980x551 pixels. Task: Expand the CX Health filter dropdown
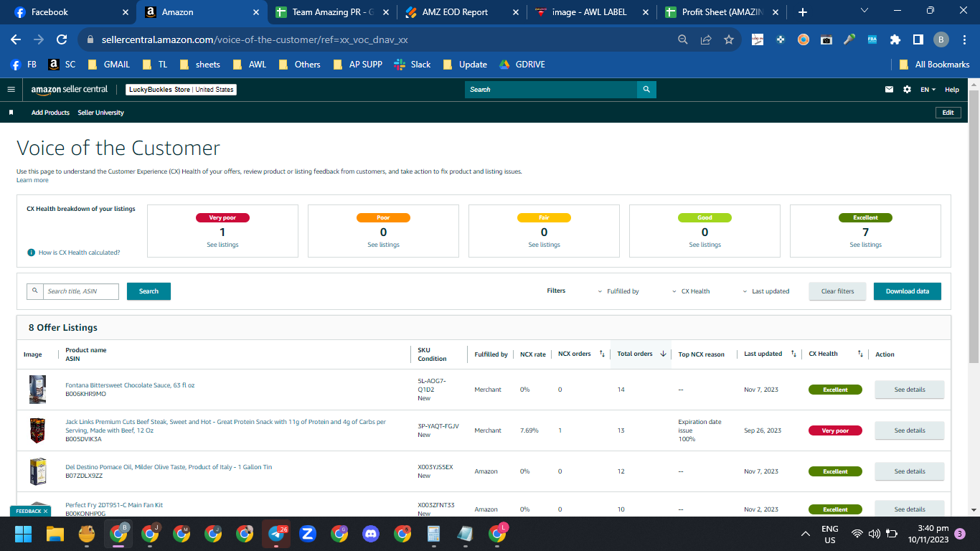(691, 291)
